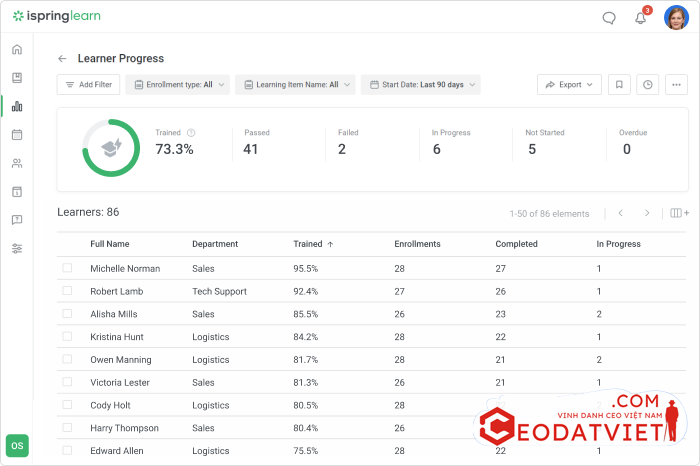Open the Users icon in sidebar
The image size is (700, 466).
(17, 163)
